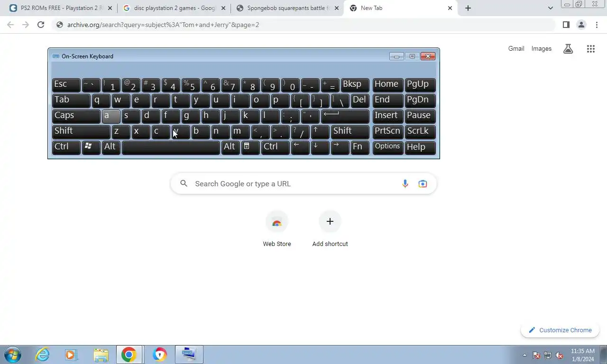Close the PS2 ROMs FREE tab

(x=110, y=8)
